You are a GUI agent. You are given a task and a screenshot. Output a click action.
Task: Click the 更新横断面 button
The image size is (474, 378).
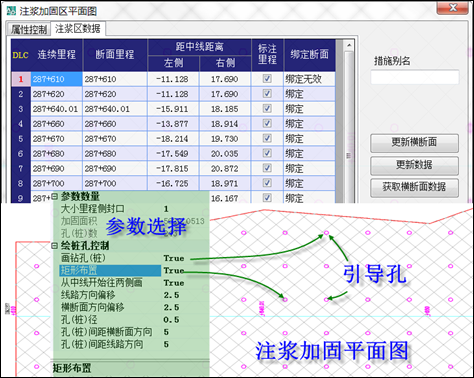click(x=414, y=143)
